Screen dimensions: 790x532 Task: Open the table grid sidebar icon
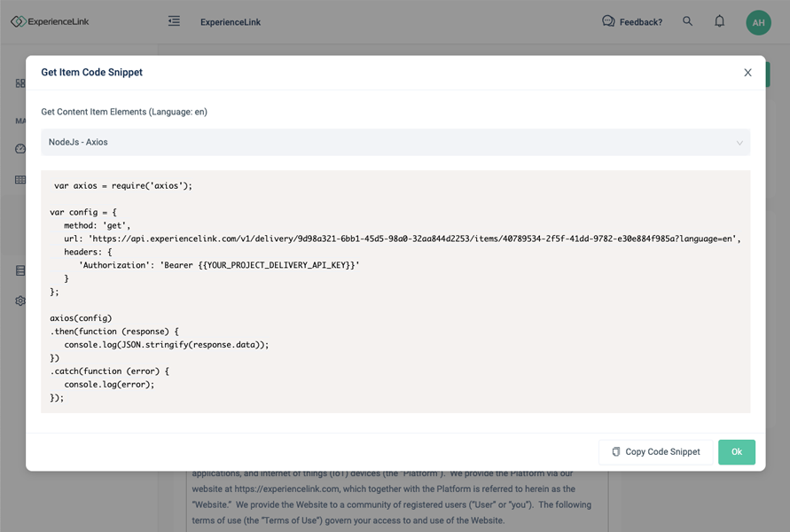[20, 180]
